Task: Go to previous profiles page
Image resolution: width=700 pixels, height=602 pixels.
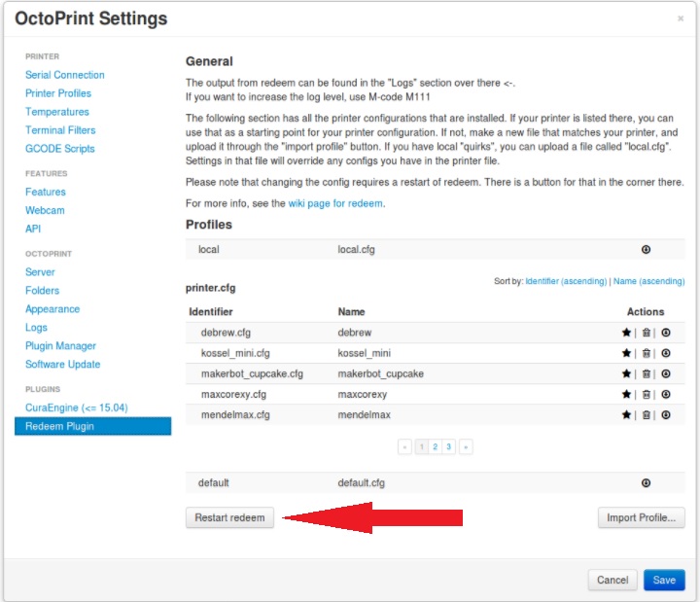Action: click(404, 446)
